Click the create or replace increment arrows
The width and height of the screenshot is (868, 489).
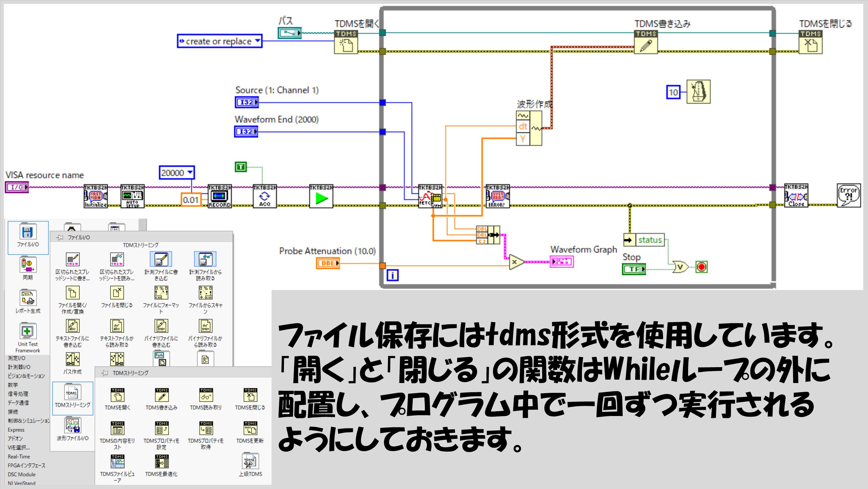181,41
